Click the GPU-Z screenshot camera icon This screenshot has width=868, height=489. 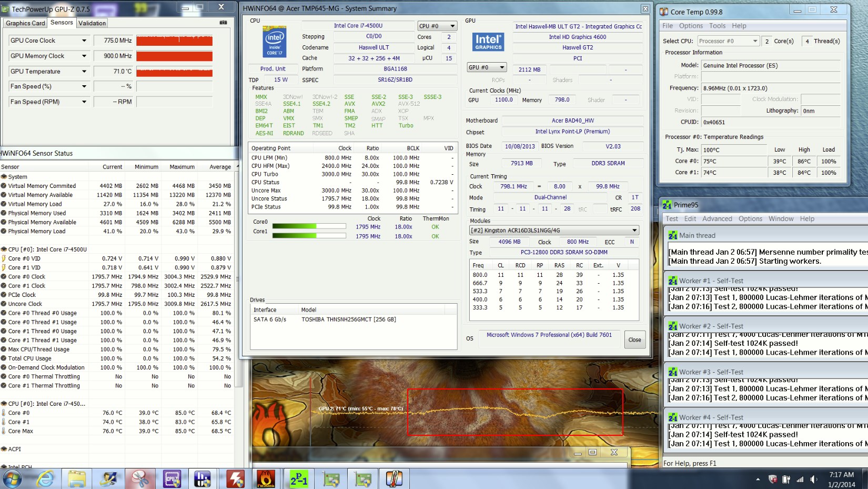coord(223,23)
